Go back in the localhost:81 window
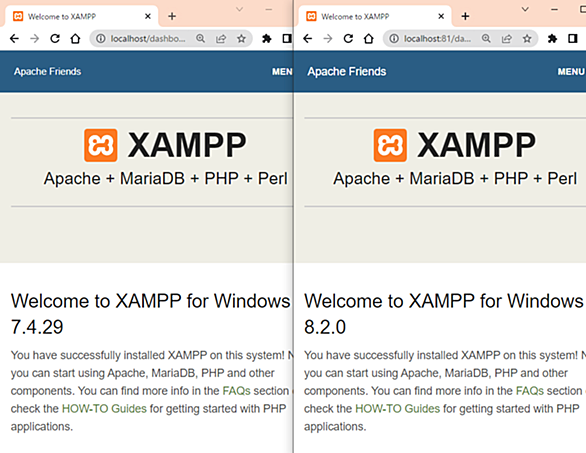The image size is (586, 453). click(308, 38)
